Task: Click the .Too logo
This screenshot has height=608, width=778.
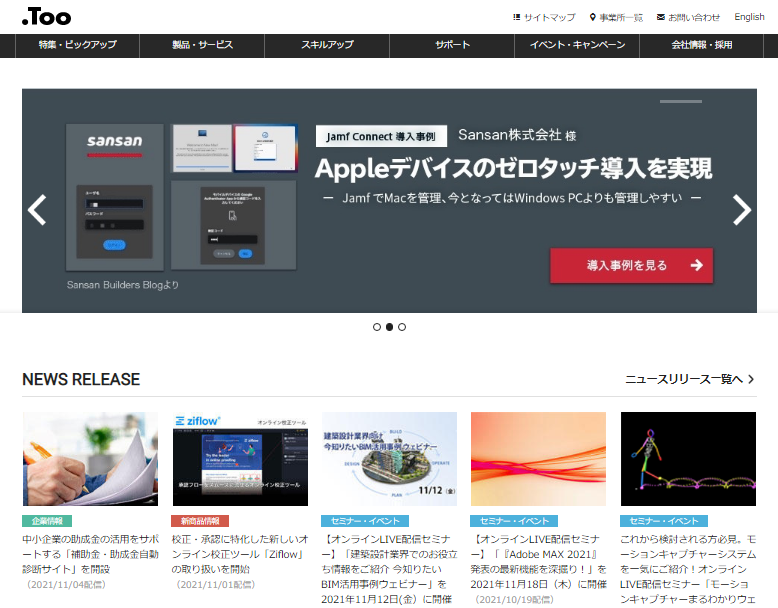Action: (x=46, y=17)
